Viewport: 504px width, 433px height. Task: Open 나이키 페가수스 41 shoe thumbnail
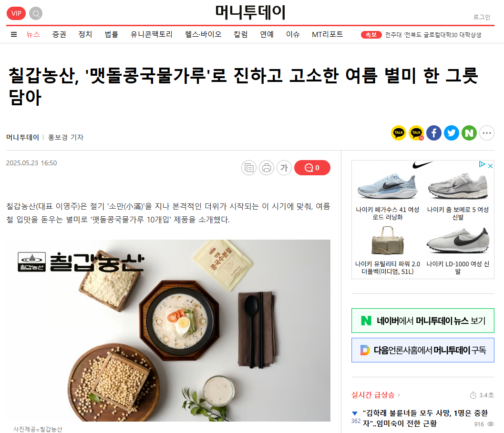[x=387, y=187]
